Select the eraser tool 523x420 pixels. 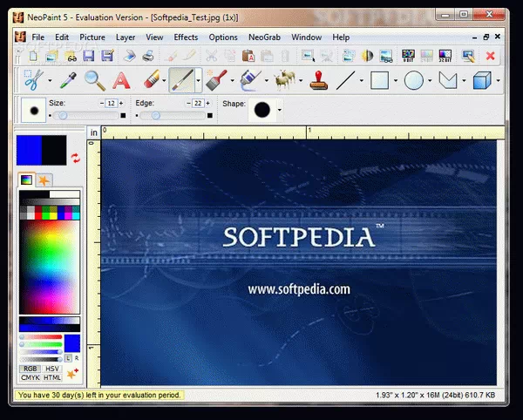(152, 80)
